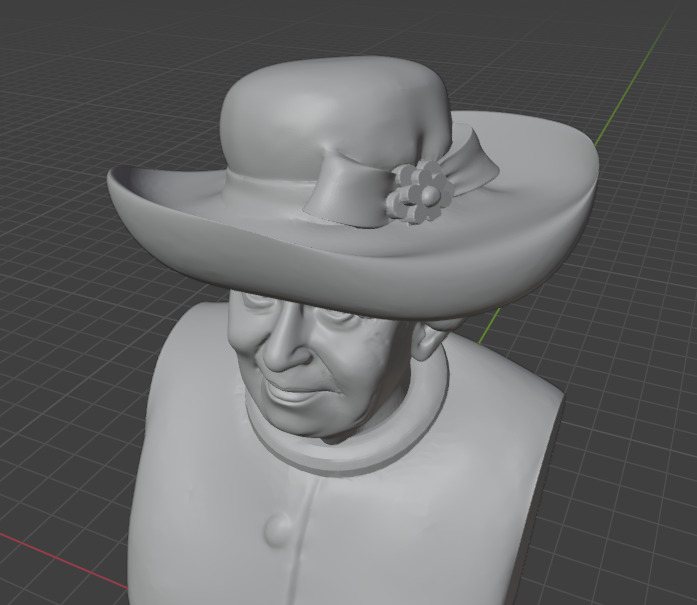Click the round coat button on the bust
The height and width of the screenshot is (605, 697).
(x=279, y=529)
